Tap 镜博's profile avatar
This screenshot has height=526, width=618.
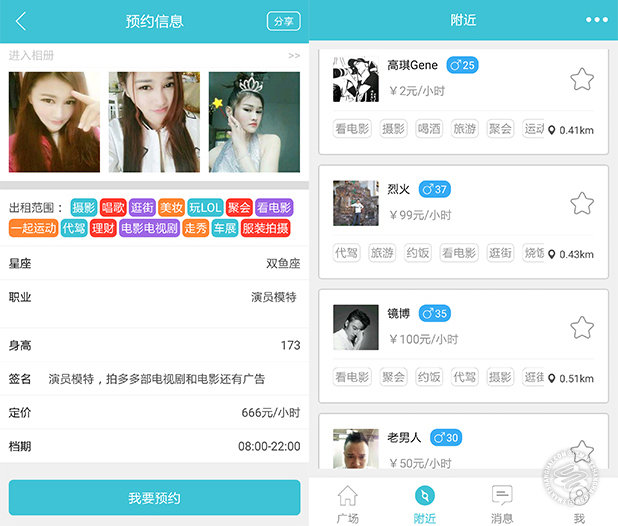coord(355,327)
